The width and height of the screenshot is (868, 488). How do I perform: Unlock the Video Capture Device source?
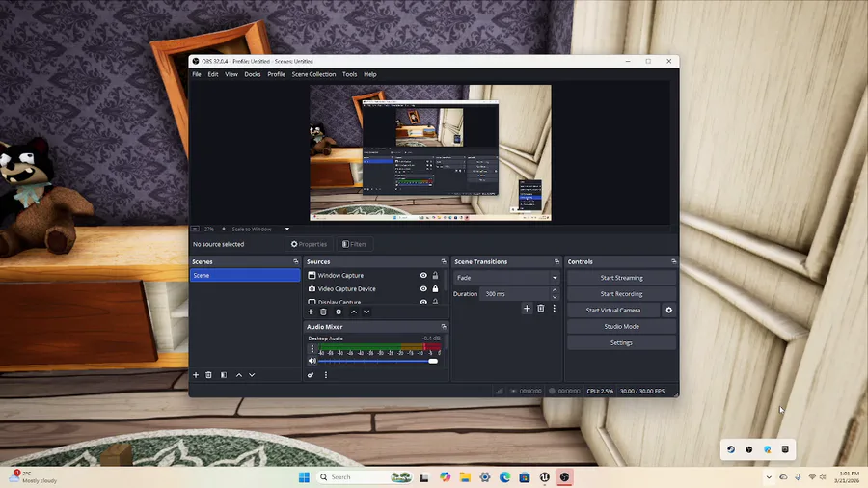click(435, 288)
